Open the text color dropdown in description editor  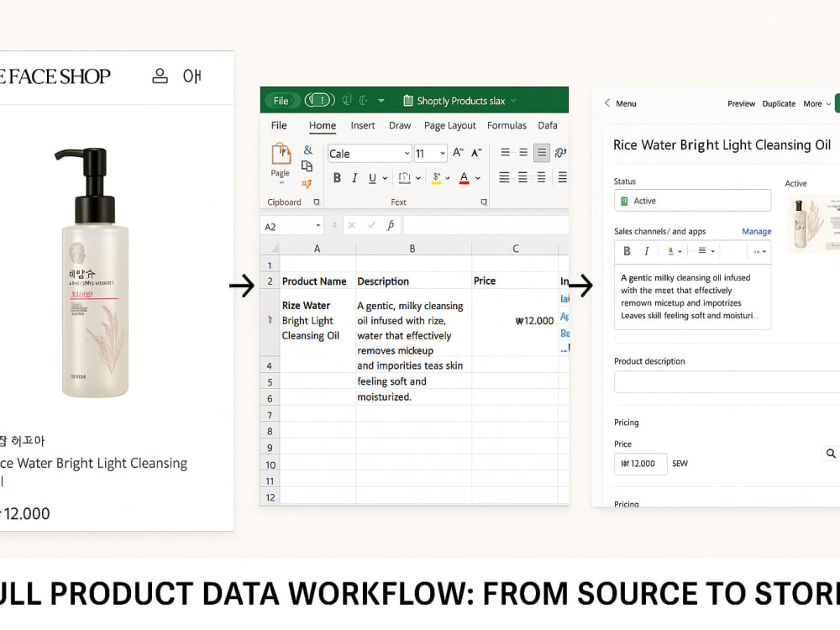(x=675, y=251)
